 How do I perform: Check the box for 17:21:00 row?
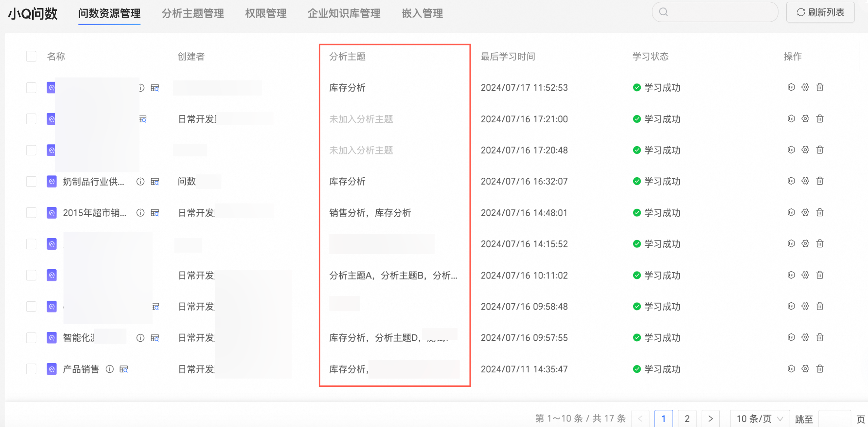tap(31, 119)
